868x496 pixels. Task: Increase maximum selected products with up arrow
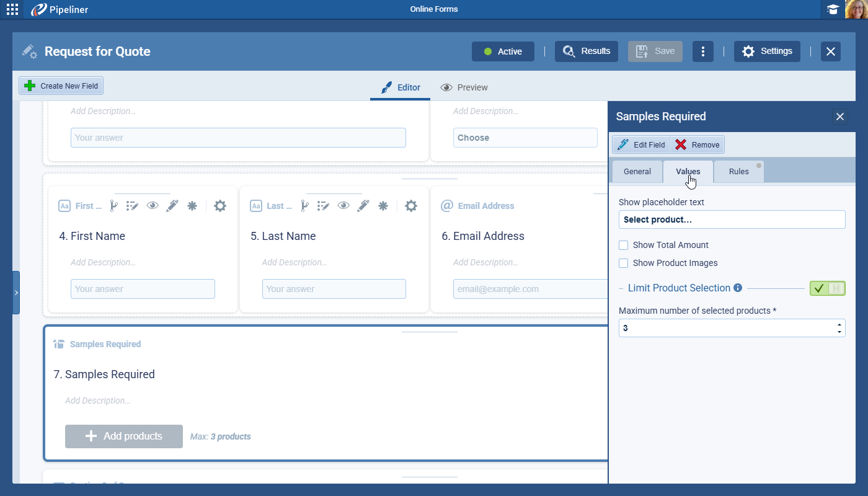pyautogui.click(x=839, y=324)
